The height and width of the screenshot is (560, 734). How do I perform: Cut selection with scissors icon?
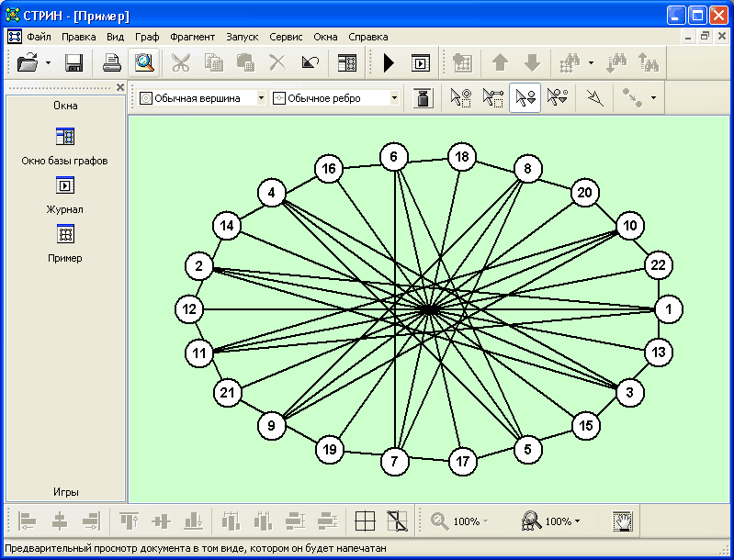(x=181, y=62)
